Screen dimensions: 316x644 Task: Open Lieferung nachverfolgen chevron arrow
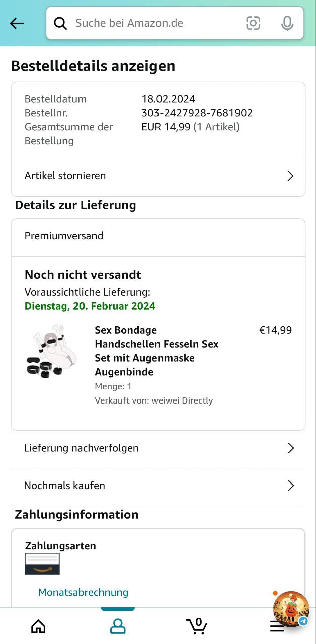coord(290,448)
